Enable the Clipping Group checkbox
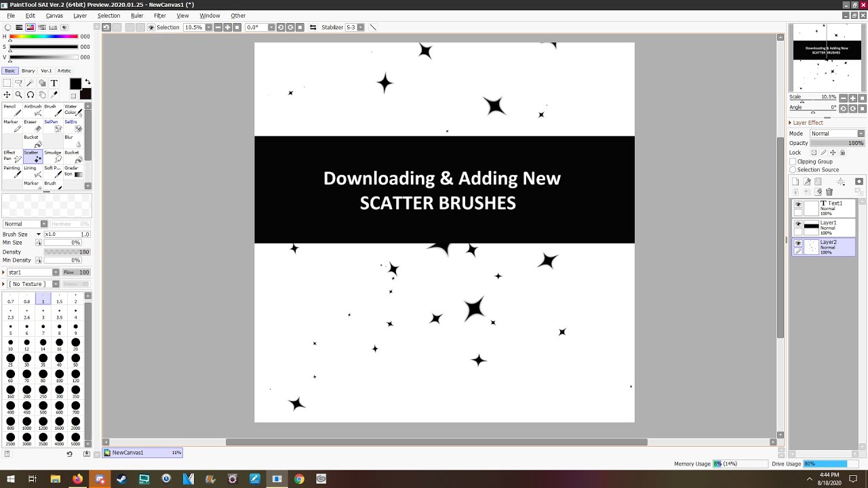The image size is (868, 488). tap(793, 162)
